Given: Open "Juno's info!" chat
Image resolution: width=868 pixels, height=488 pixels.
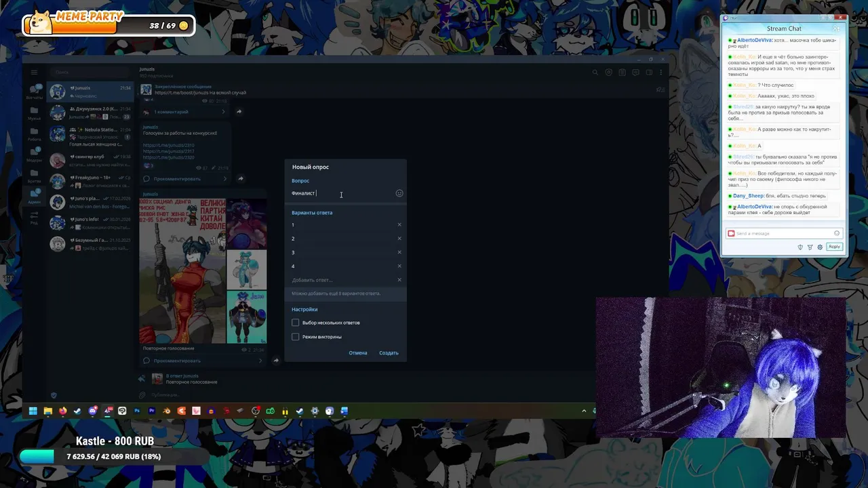Looking at the screenshot, I should coord(90,222).
